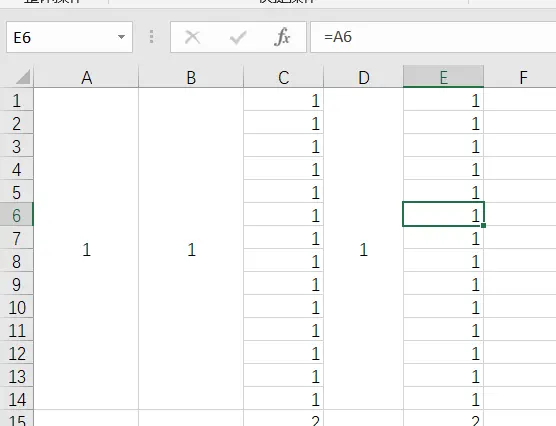Select row 2 header

17,123
